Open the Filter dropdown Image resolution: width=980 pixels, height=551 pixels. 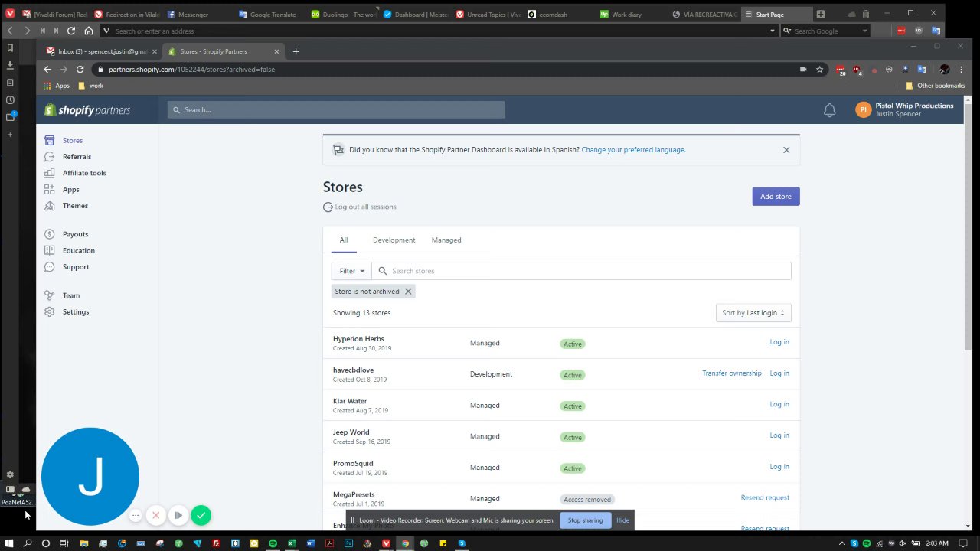[351, 271]
